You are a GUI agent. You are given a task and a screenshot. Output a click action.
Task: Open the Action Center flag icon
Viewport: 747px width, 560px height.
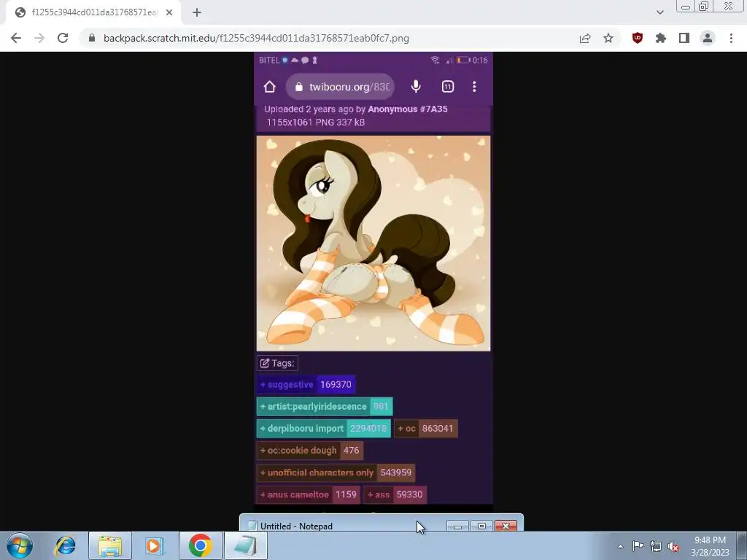[x=638, y=545]
